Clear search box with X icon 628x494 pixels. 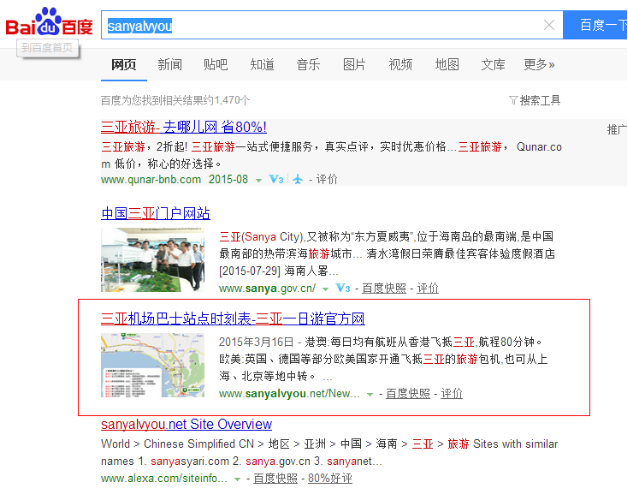pyautogui.click(x=549, y=25)
